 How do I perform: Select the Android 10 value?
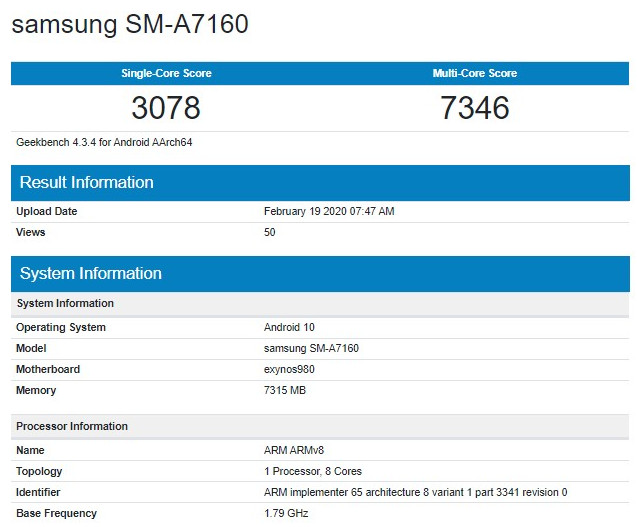(289, 327)
